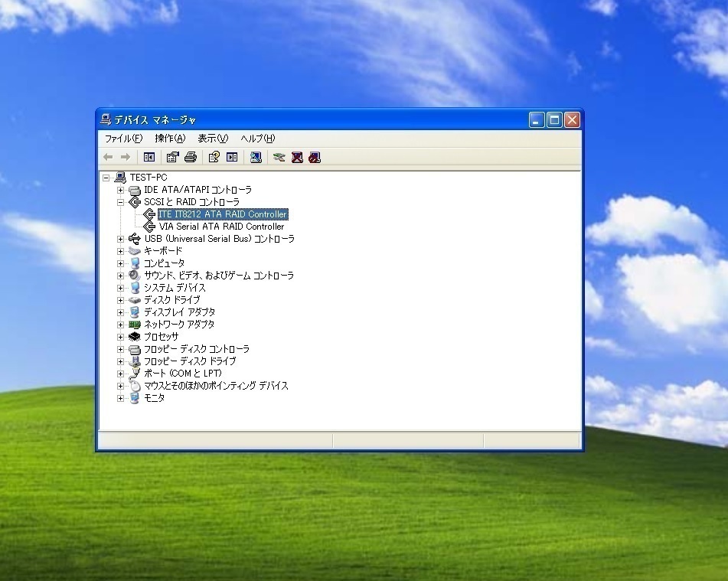Expand IDE ATA/ATAPI コントローラ node
The height and width of the screenshot is (581, 728).
tap(121, 190)
